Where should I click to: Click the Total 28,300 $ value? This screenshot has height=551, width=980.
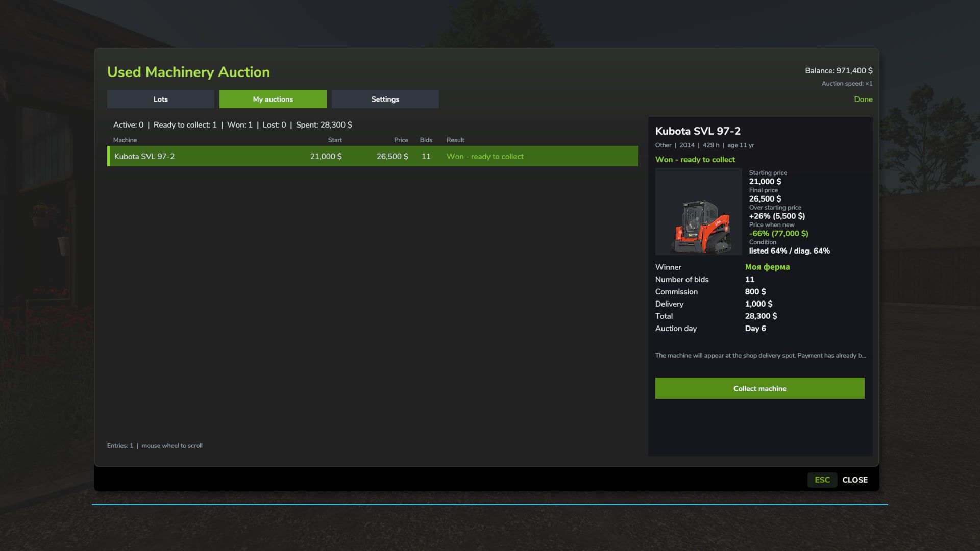click(761, 316)
